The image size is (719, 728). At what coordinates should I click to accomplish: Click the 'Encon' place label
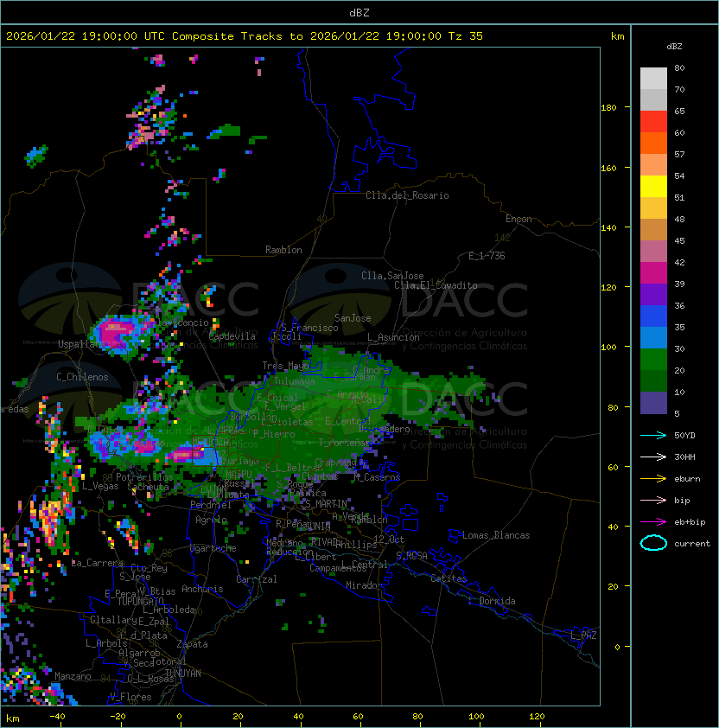519,219
